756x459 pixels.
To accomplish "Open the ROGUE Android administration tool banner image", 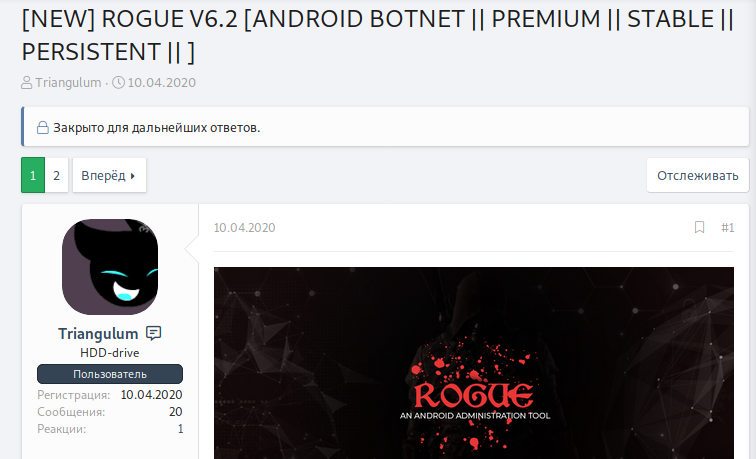I will coord(474,363).
